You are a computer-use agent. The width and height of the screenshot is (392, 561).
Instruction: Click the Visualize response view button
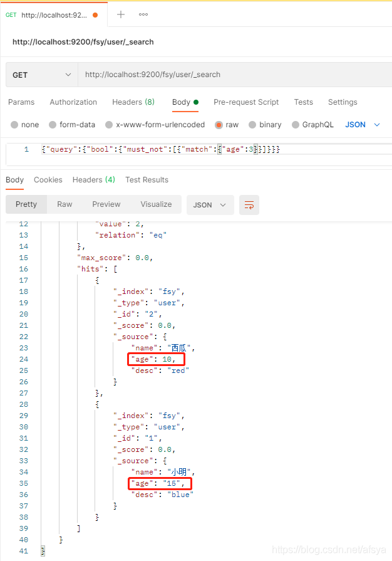click(156, 204)
